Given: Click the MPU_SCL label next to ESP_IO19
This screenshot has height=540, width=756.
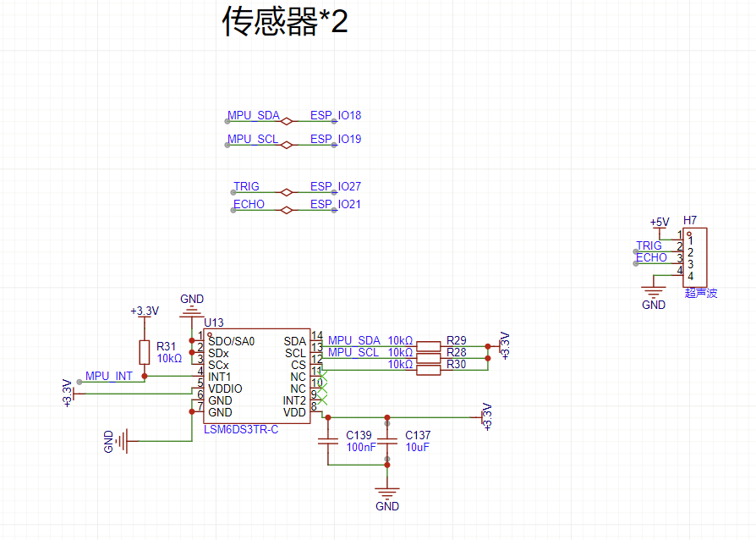Looking at the screenshot, I should pyautogui.click(x=253, y=139).
